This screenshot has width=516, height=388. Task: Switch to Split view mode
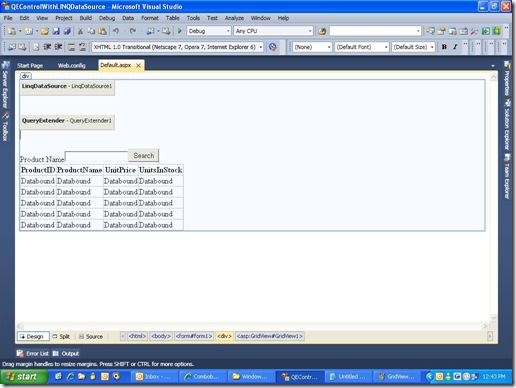[x=61, y=336]
